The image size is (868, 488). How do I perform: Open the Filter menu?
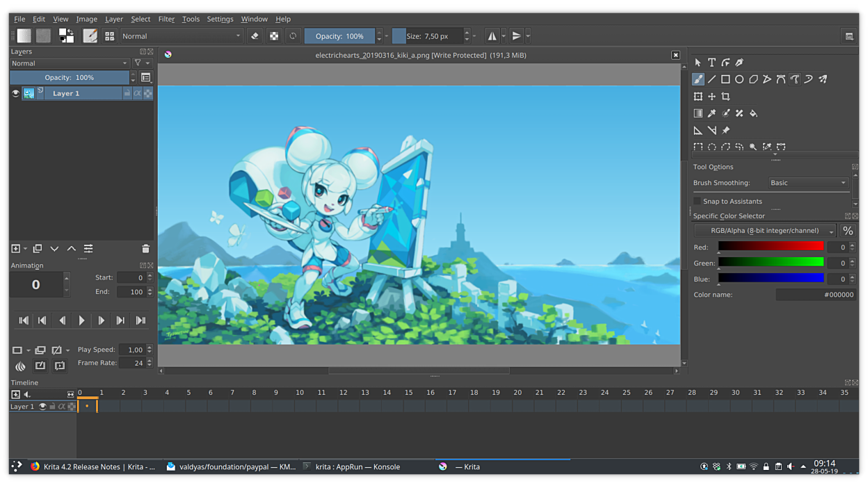point(166,19)
